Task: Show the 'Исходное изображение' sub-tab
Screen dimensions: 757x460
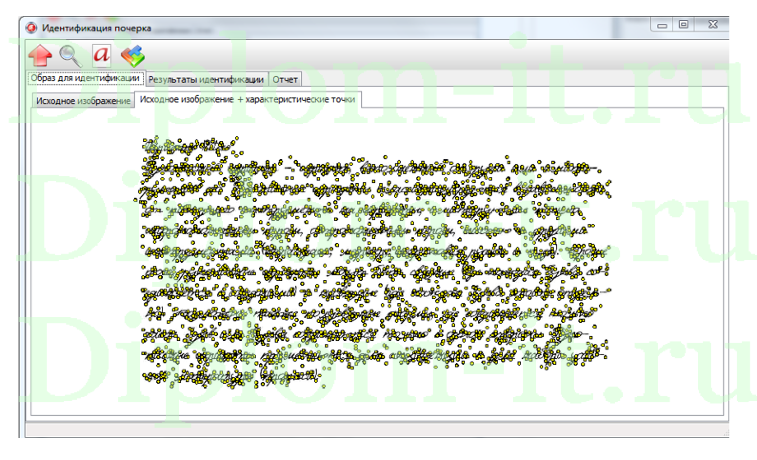Action: [x=83, y=101]
